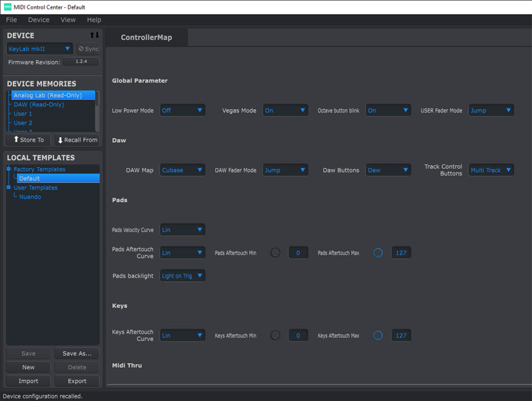Viewport: 532px width, 401px height.
Task: Open the DAW Map dropdown
Action: click(182, 170)
